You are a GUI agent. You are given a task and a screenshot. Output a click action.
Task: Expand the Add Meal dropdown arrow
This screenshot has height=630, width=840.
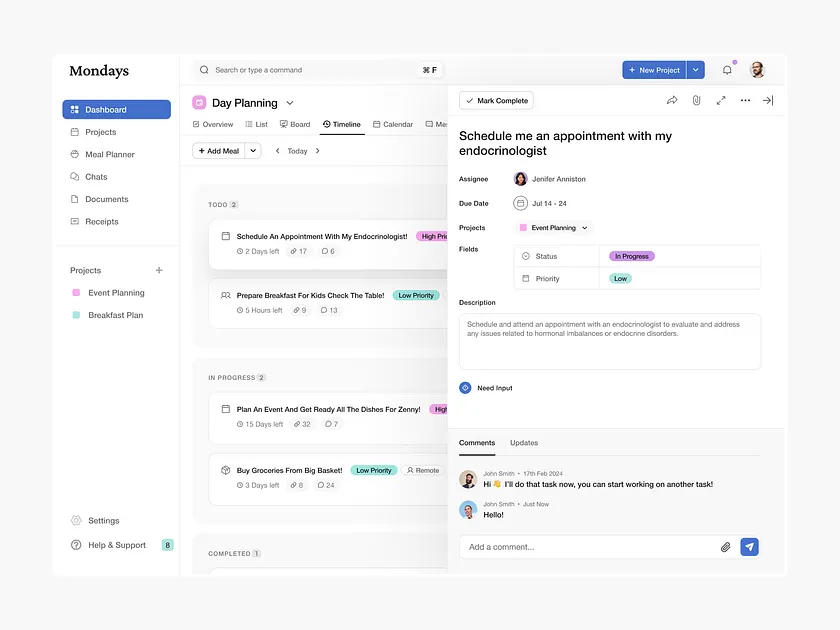254,149
